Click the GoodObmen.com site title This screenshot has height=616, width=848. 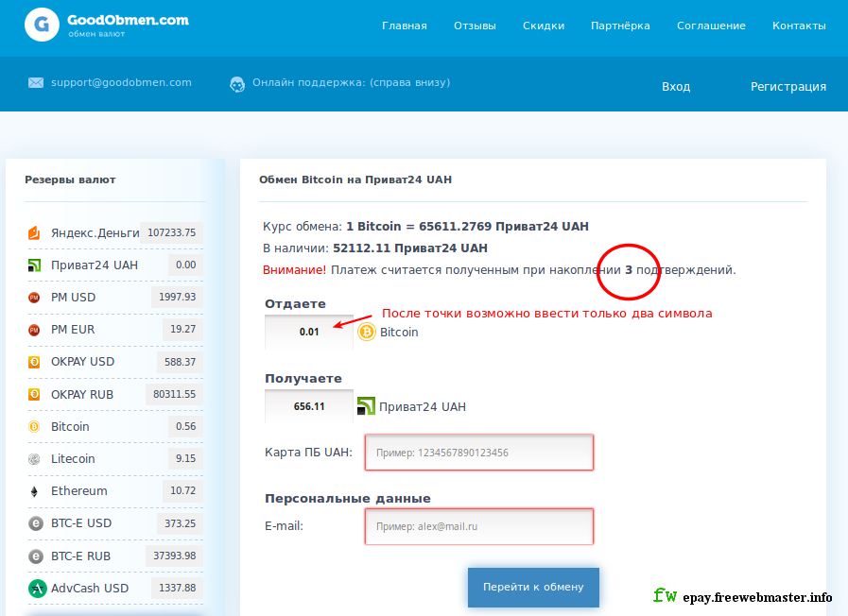click(x=129, y=20)
